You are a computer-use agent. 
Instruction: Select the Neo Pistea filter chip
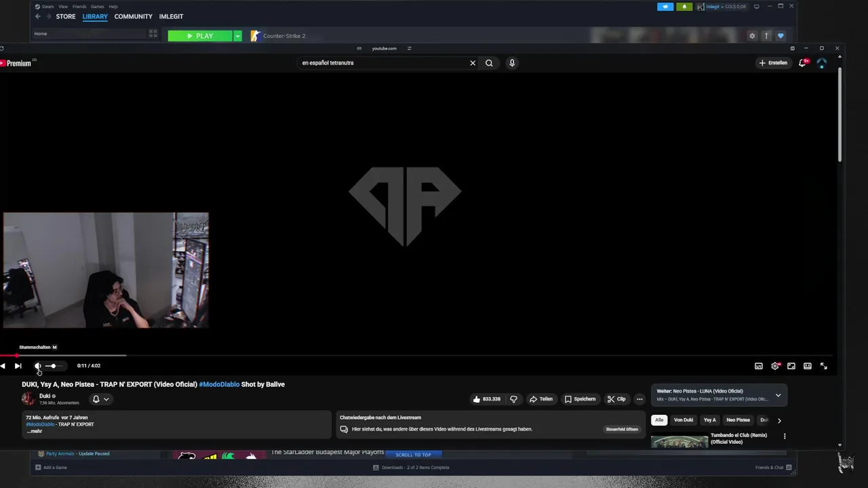point(738,420)
